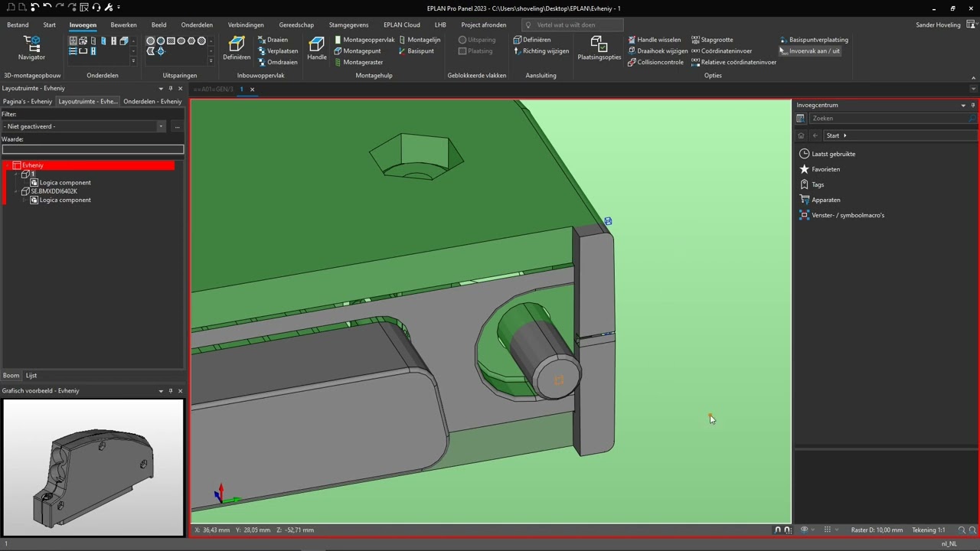Click the Start breadcrumb in Invoegcentrum
980x551 pixels.
pos(833,135)
